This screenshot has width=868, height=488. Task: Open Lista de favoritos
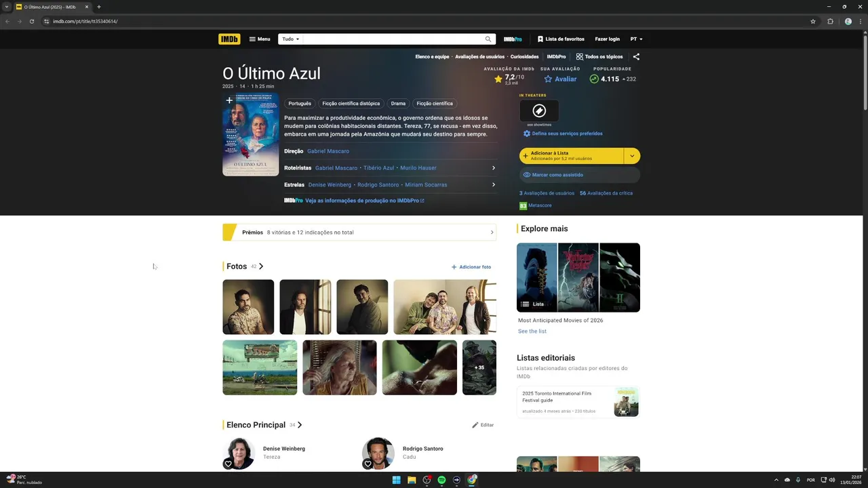(x=561, y=39)
